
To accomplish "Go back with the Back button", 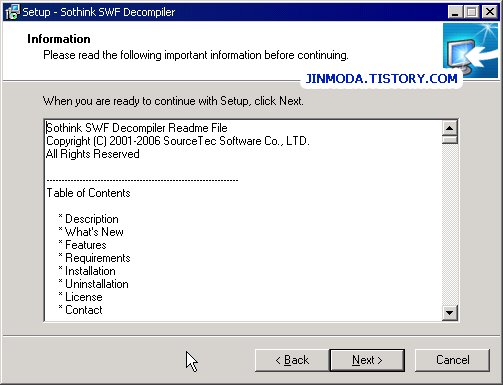I will point(292,360).
